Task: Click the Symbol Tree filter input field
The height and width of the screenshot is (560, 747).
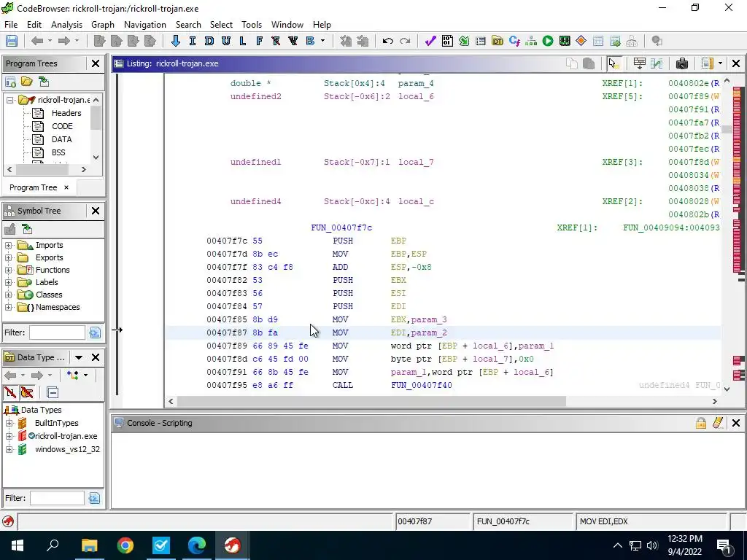Action: (57, 332)
